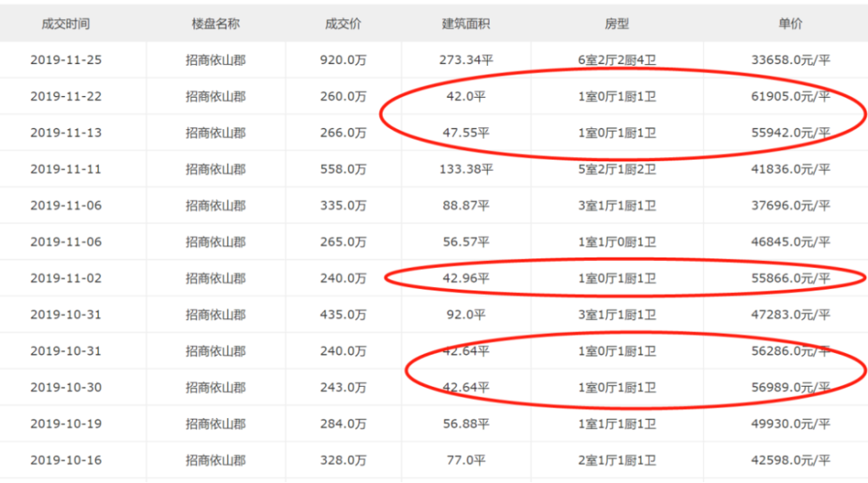Click the area value 88.87平
The height and width of the screenshot is (483, 868).
(466, 206)
